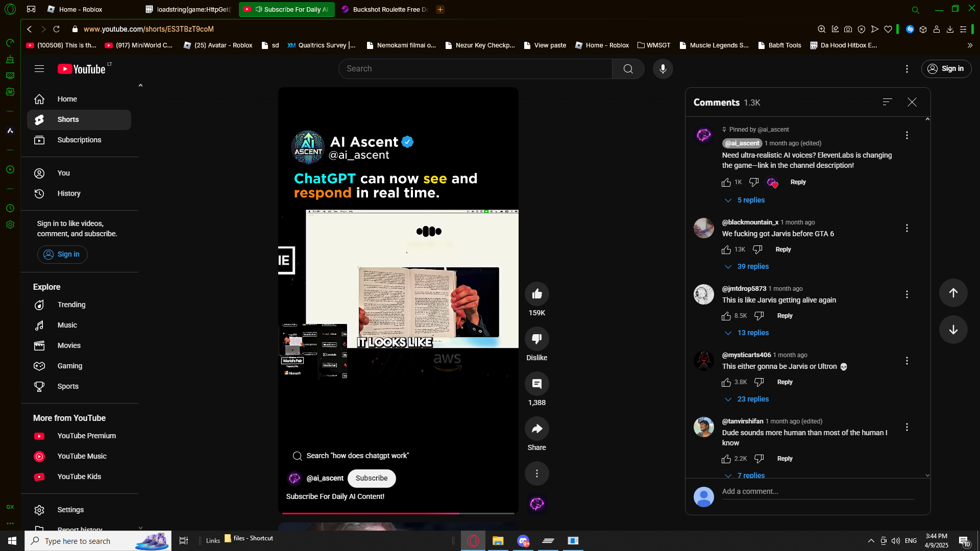The width and height of the screenshot is (980, 551).
Task: Dislike the AI Ascent short
Action: (x=536, y=339)
